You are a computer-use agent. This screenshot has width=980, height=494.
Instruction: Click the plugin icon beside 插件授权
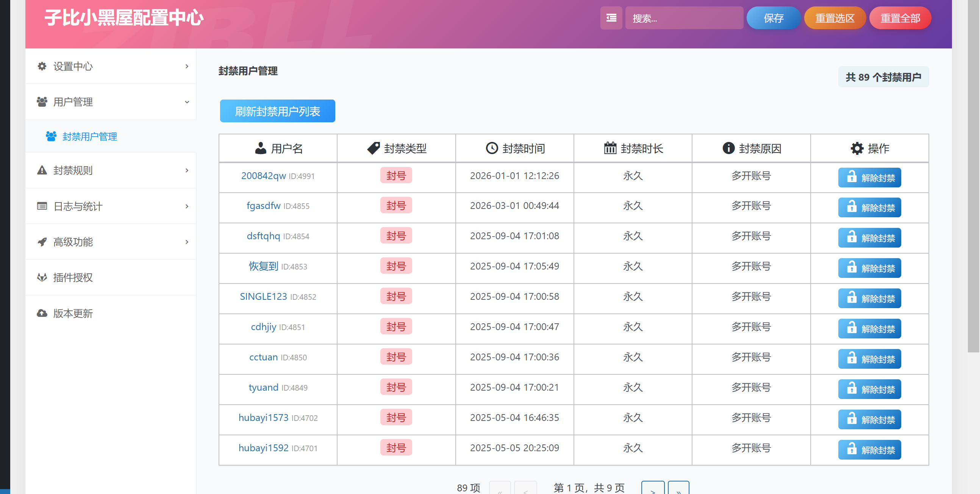(x=42, y=277)
